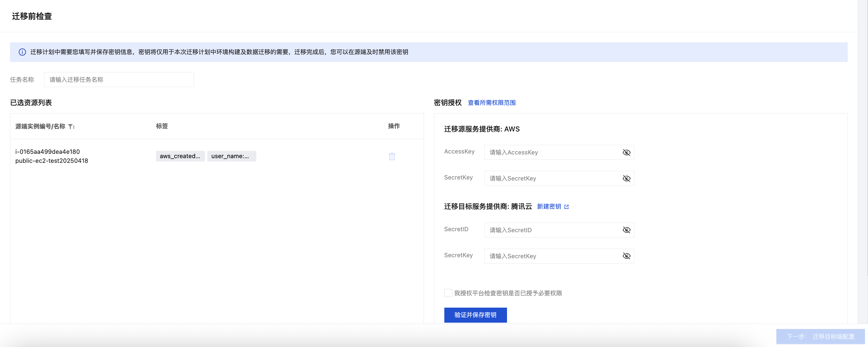Click 验证并保存密钥 button
Viewport: 868px width, 347px height.
point(475,315)
